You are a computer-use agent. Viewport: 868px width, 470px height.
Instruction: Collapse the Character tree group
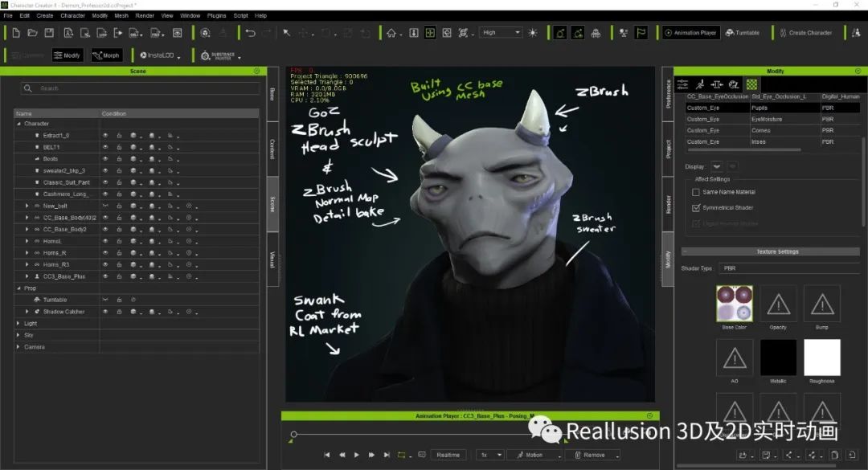18,124
